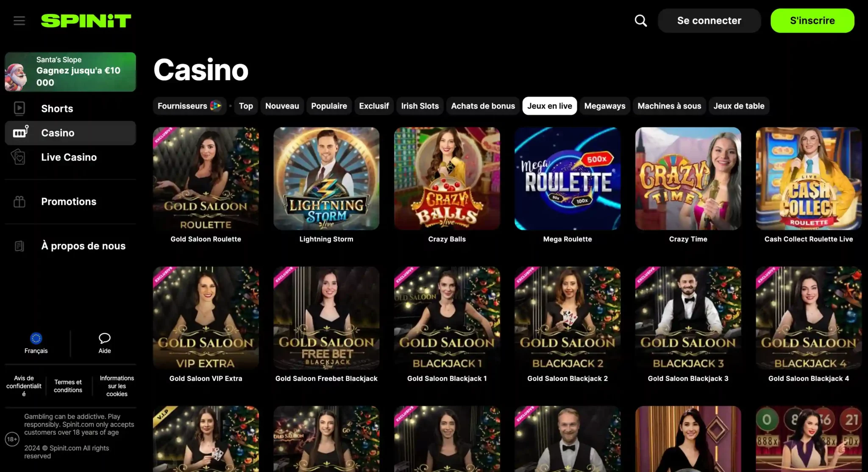Open the Français language selector

[36, 344]
